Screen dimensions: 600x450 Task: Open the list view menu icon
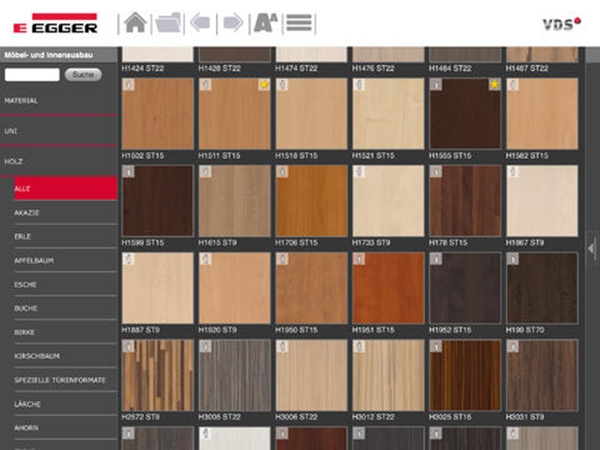click(299, 22)
